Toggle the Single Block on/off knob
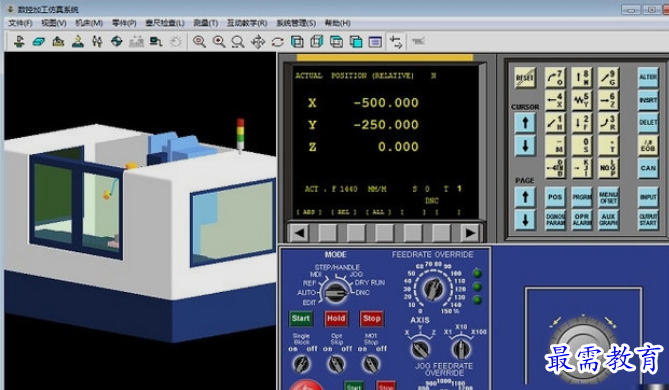The height and width of the screenshot is (390, 669). tap(302, 364)
